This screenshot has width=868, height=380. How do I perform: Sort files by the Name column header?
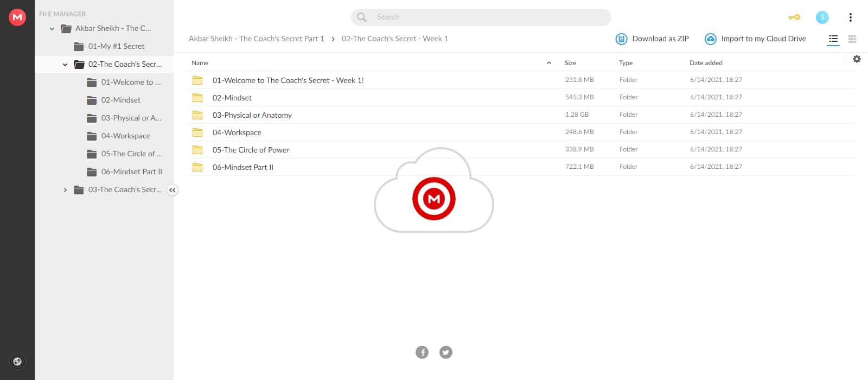[200, 63]
